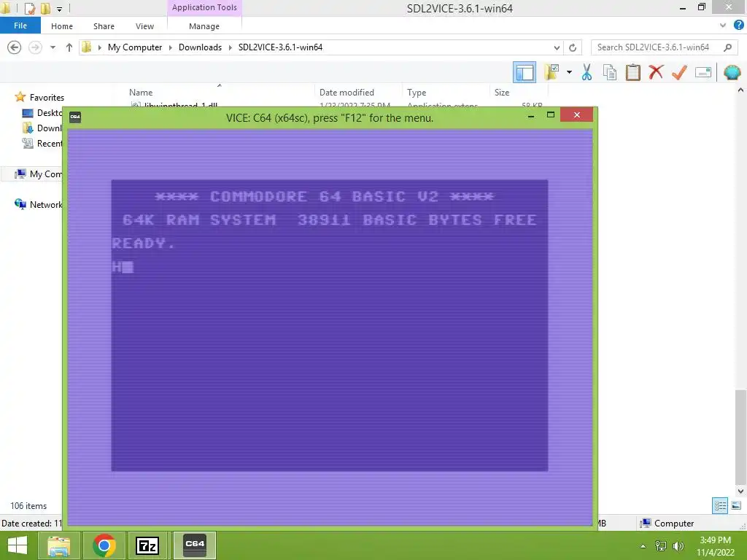Show hidden system tray icons arrow
The height and width of the screenshot is (560, 747).
[643, 546]
